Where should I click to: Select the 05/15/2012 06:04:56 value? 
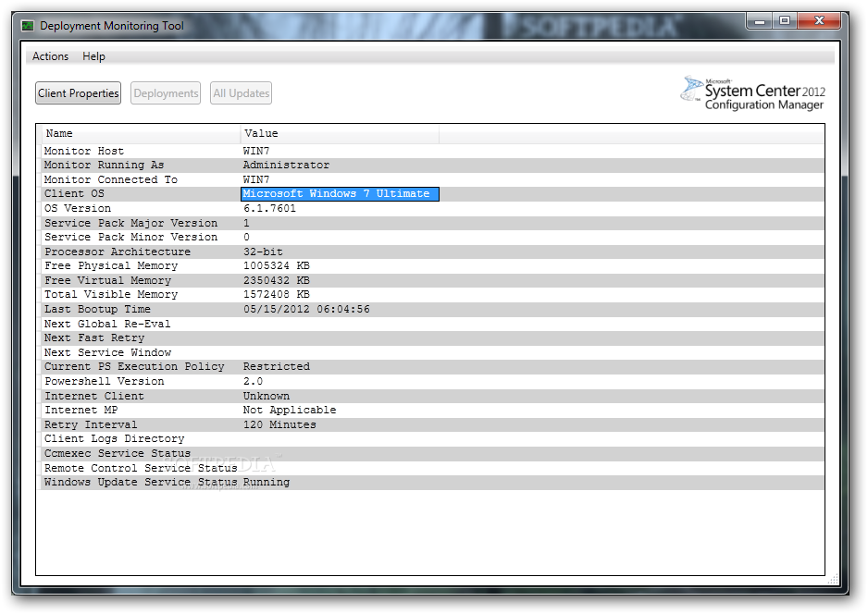(306, 309)
